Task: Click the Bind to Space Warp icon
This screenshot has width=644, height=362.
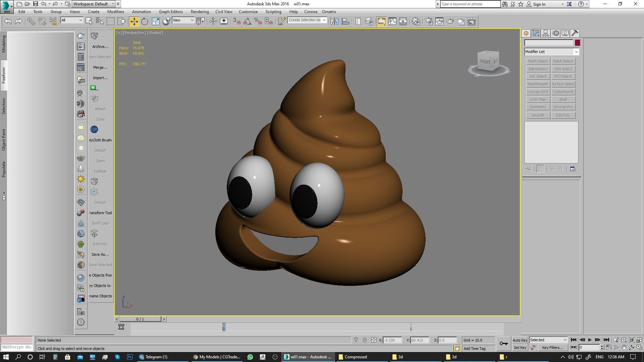Action: pos(53,21)
